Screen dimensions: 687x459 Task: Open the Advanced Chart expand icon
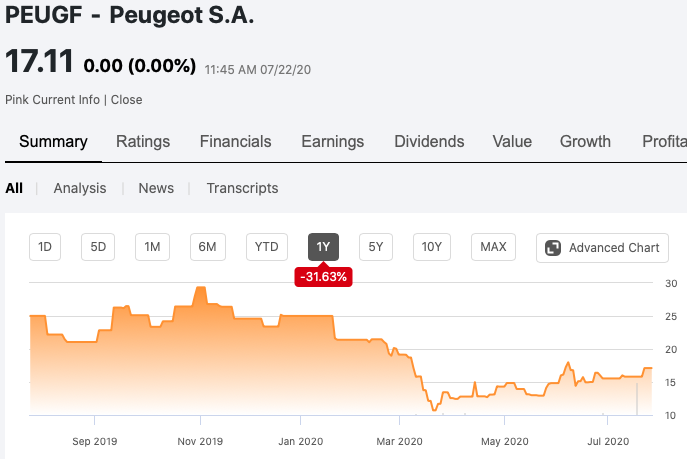click(553, 248)
